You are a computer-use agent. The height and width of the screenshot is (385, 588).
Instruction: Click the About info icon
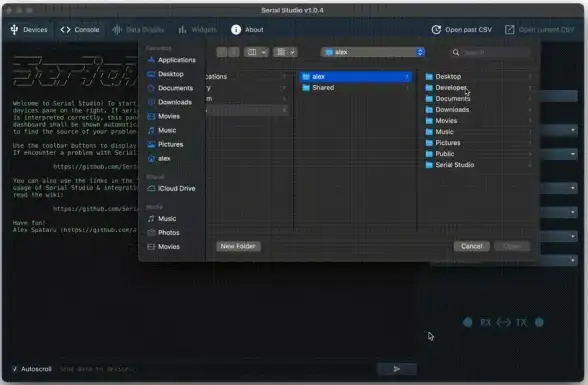[x=236, y=30]
